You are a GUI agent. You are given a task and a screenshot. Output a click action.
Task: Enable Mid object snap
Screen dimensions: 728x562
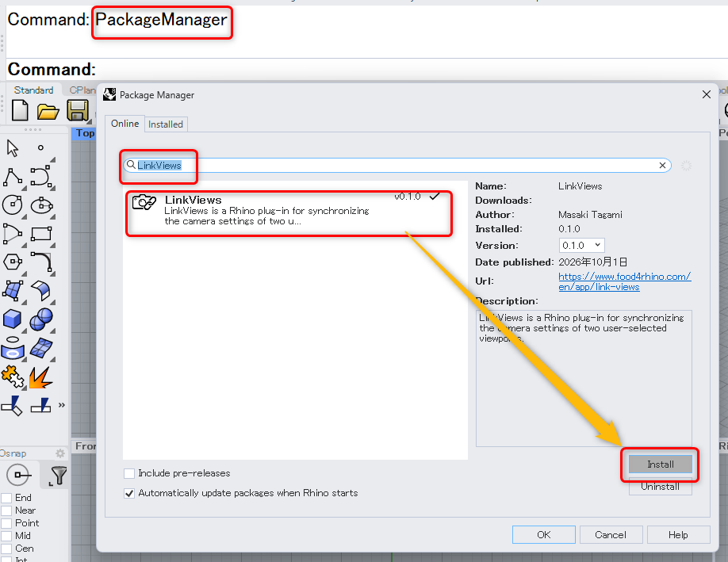[6, 536]
